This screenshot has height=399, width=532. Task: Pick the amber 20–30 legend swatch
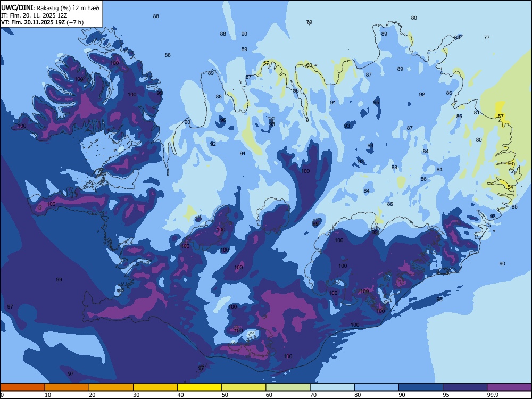111,387
